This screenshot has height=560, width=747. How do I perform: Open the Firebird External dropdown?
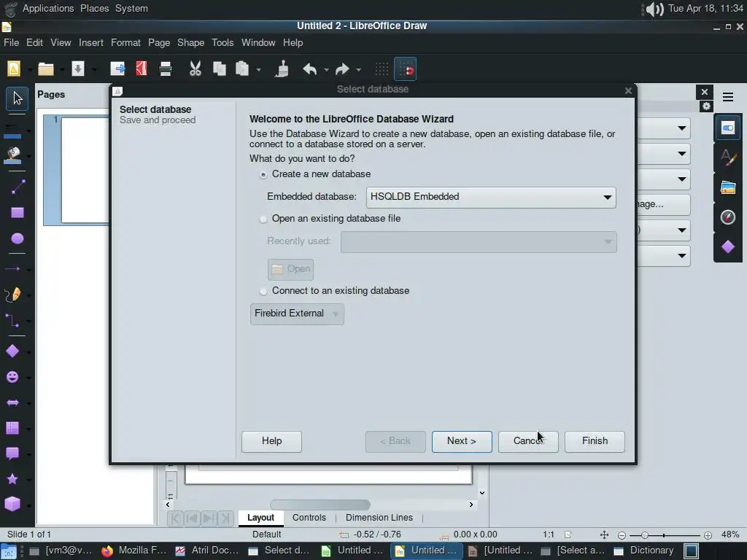(297, 314)
